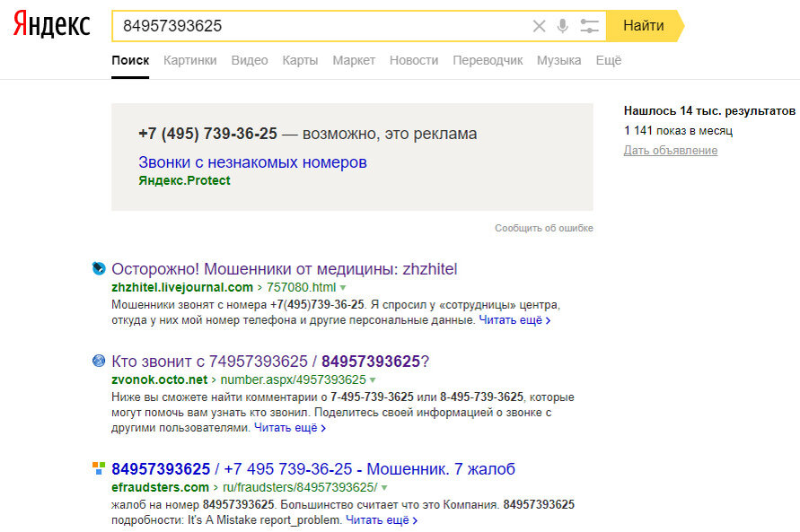Open the Маркет tab
The image size is (800, 532).
click(354, 60)
